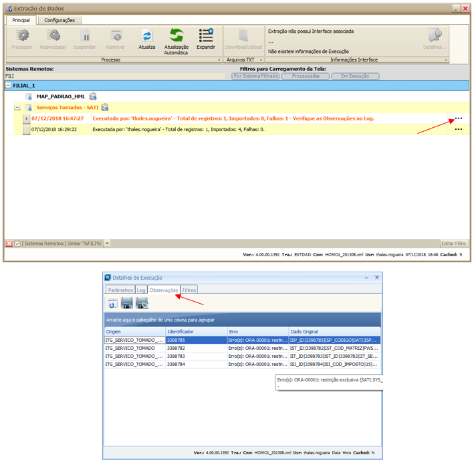Click the Atualiza refresh icon
The image size is (476, 465).
coord(147,35)
